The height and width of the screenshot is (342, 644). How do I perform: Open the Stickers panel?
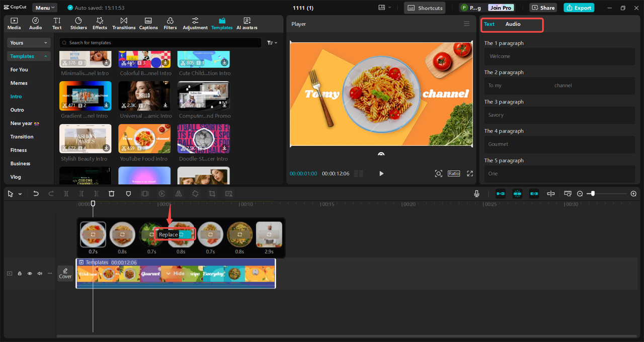(x=78, y=23)
